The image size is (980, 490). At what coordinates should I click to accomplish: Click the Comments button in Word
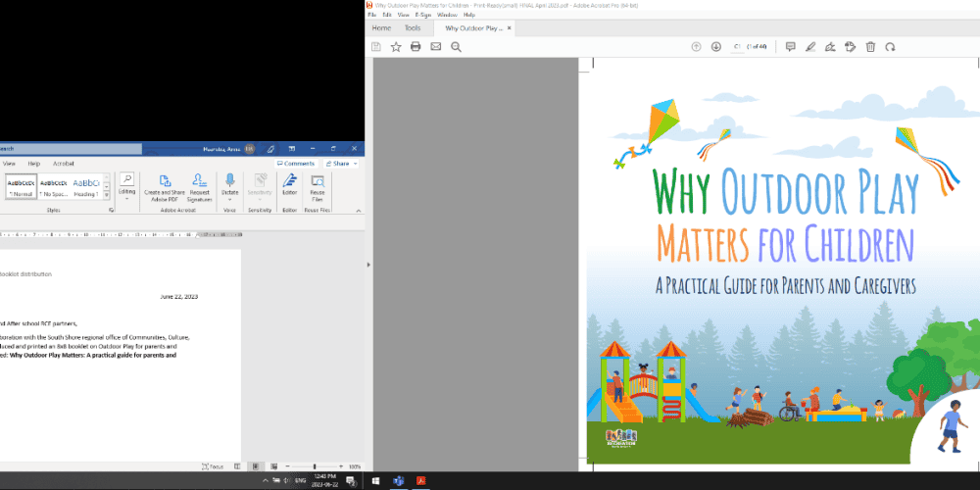(296, 164)
